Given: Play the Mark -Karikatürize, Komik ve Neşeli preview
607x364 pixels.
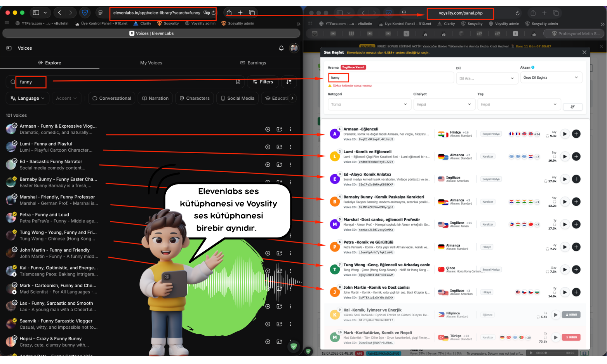Looking at the screenshot, I should (x=556, y=337).
